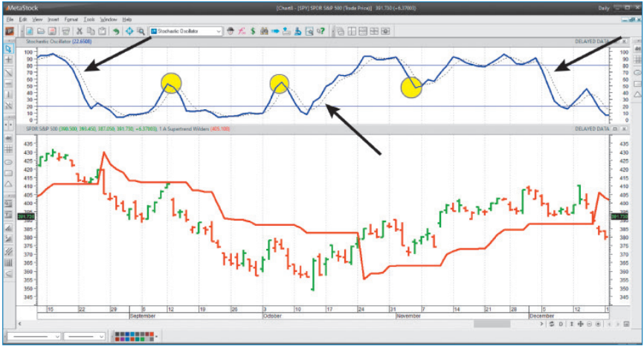The height and width of the screenshot is (347, 644).
Task: Click the green Undo arrow icon
Action: click(x=117, y=31)
